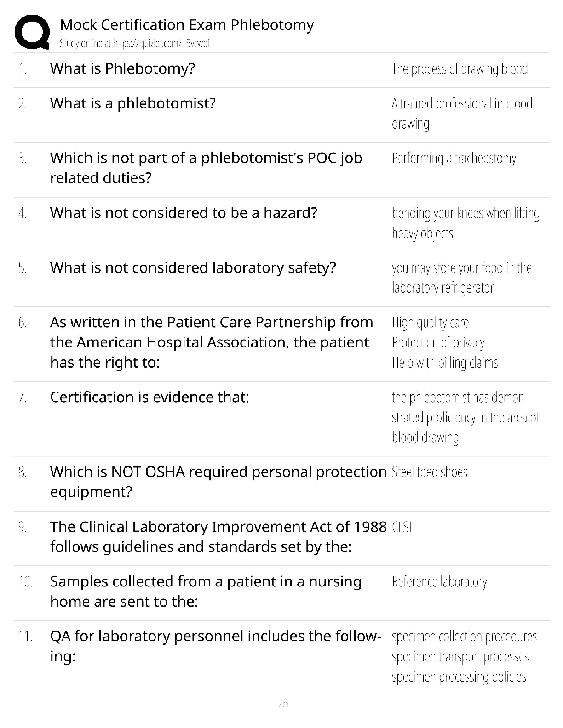Click the Quizlet Q logo icon
Screen dimensions: 563x728
pyautogui.click(x=32, y=32)
